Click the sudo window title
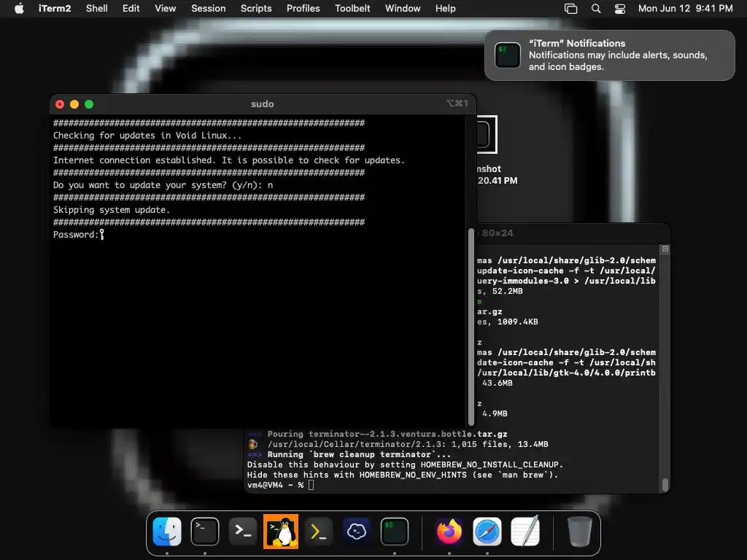The width and height of the screenshot is (747, 560). click(x=263, y=104)
